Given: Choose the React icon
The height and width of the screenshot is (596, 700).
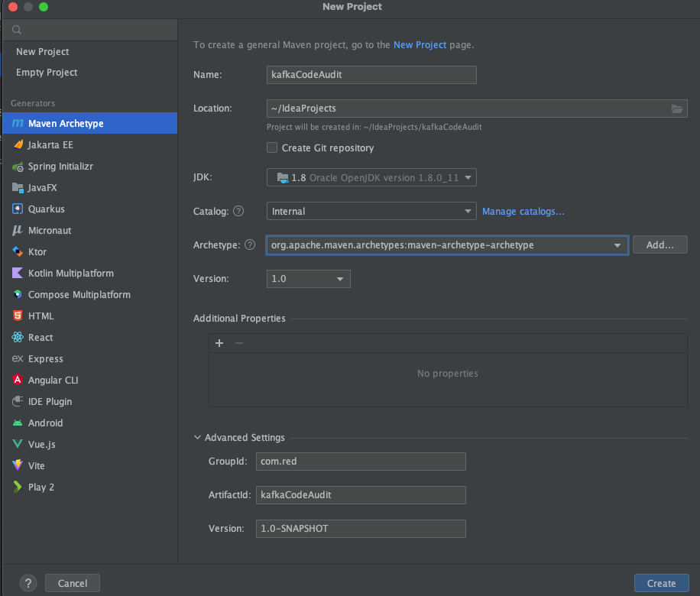Looking at the screenshot, I should click(x=18, y=338).
